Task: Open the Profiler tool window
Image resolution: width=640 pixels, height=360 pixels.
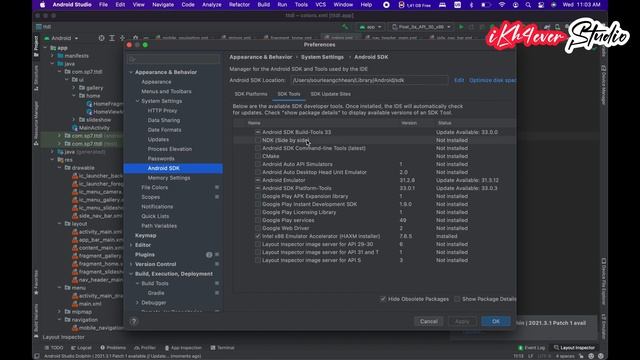Action: tap(145, 348)
